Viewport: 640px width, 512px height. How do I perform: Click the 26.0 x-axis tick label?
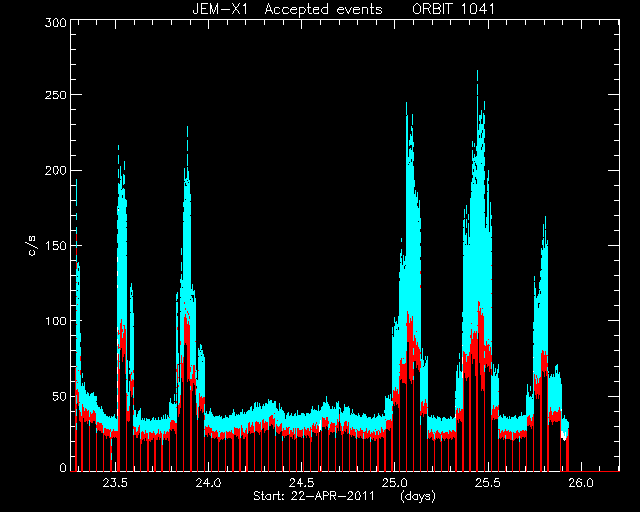(x=580, y=483)
